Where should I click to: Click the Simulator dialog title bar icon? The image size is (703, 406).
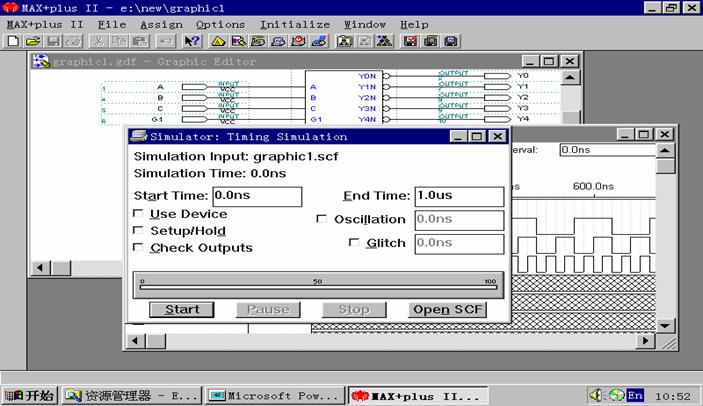click(139, 136)
